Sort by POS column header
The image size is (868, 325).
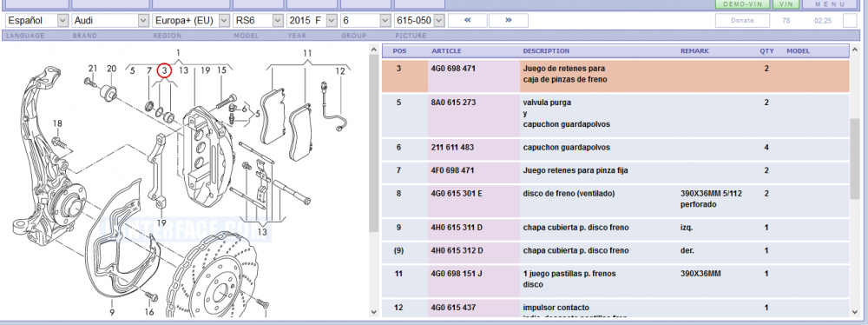(x=399, y=51)
